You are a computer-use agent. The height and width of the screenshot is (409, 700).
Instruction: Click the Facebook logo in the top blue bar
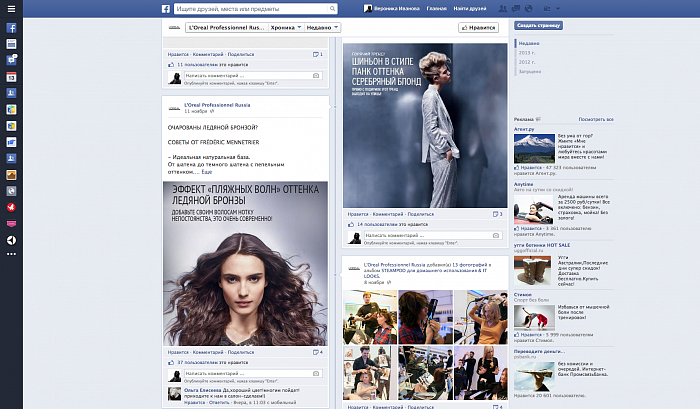coord(166,8)
